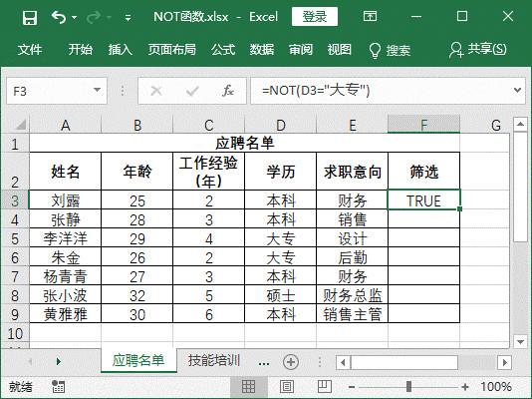532x399 pixels.
Task: Undo the last action
Action: [59, 17]
